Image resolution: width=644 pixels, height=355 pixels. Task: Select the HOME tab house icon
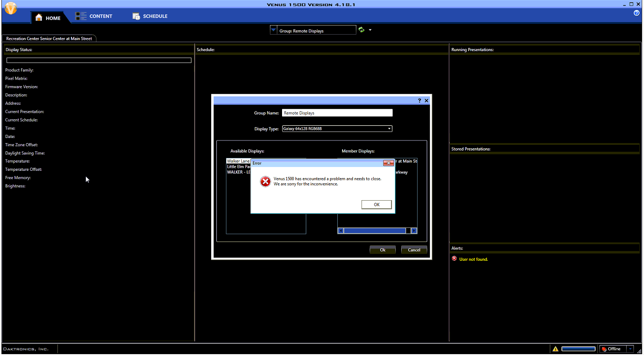click(x=39, y=18)
